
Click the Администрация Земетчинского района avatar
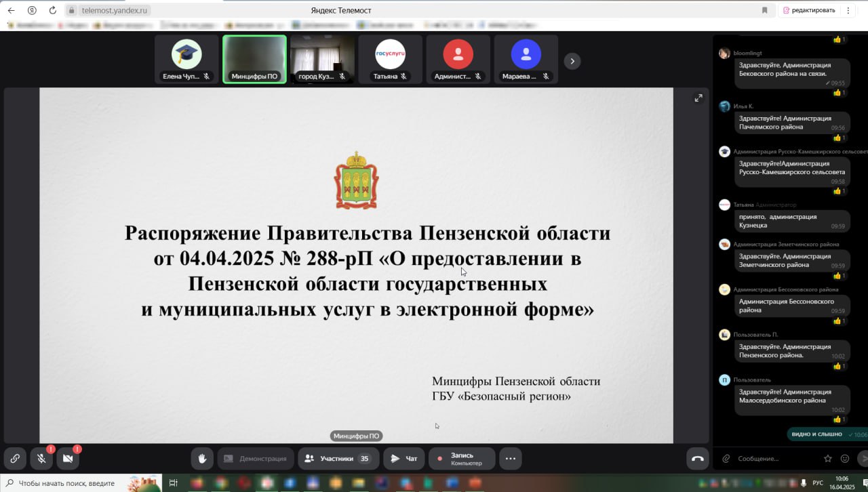point(724,244)
